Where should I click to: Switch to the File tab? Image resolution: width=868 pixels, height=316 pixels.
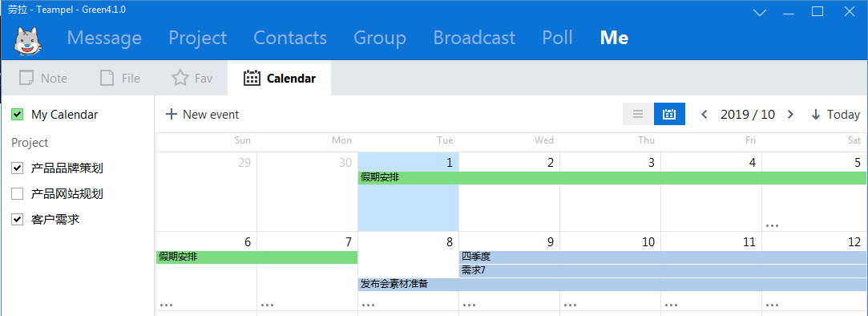click(120, 78)
